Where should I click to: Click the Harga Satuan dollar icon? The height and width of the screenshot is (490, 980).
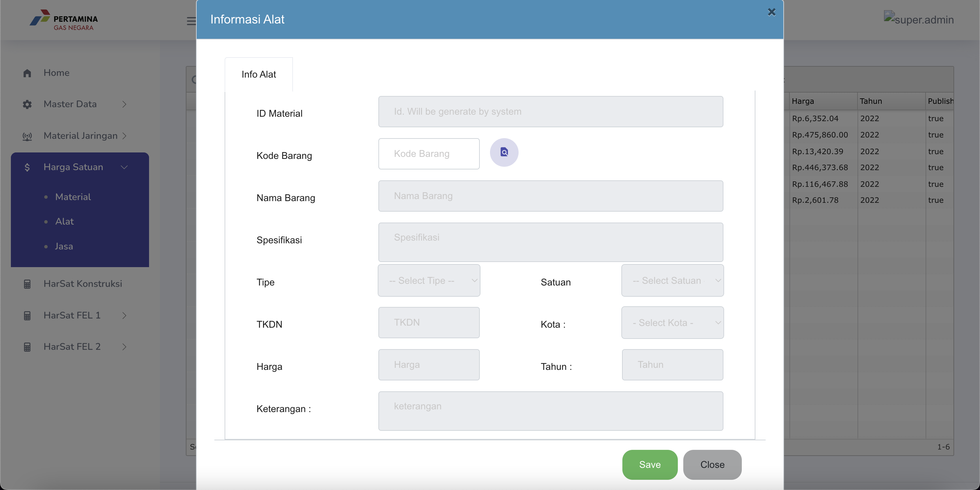[27, 167]
